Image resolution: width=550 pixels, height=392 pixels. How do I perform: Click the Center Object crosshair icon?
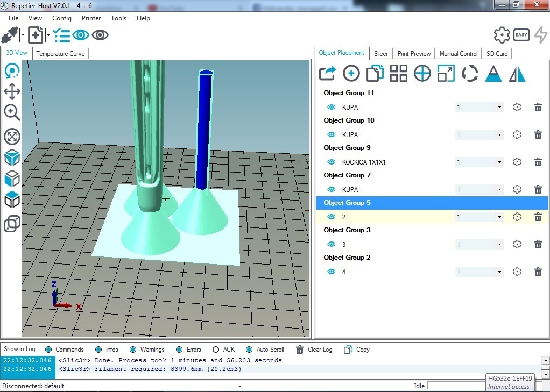point(422,74)
